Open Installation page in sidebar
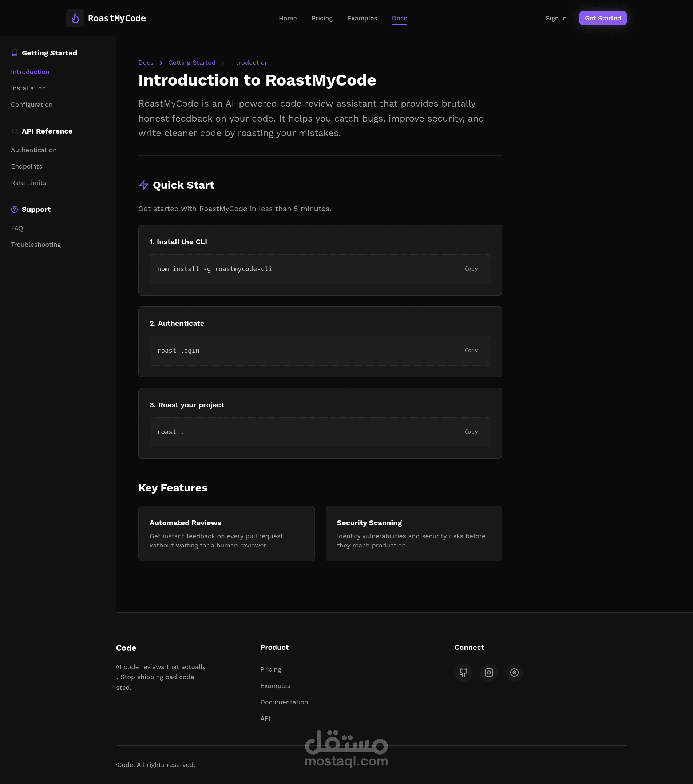 (28, 88)
